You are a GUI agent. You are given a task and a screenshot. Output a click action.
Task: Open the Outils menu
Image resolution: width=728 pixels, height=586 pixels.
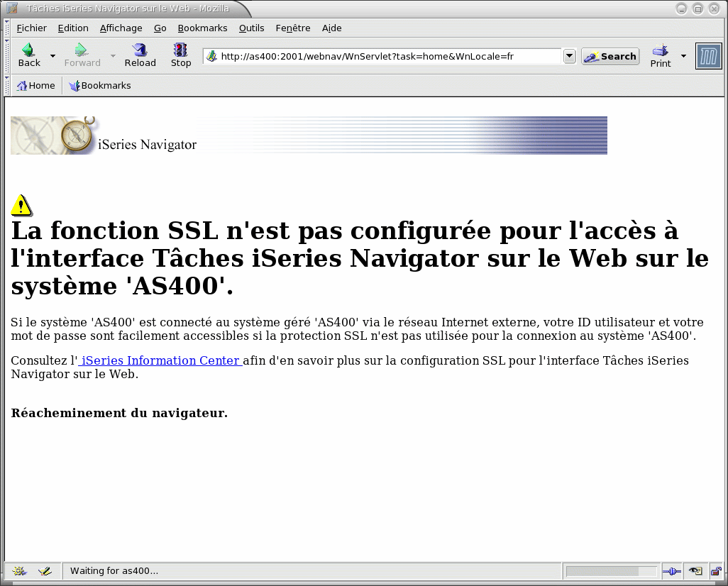(x=251, y=28)
